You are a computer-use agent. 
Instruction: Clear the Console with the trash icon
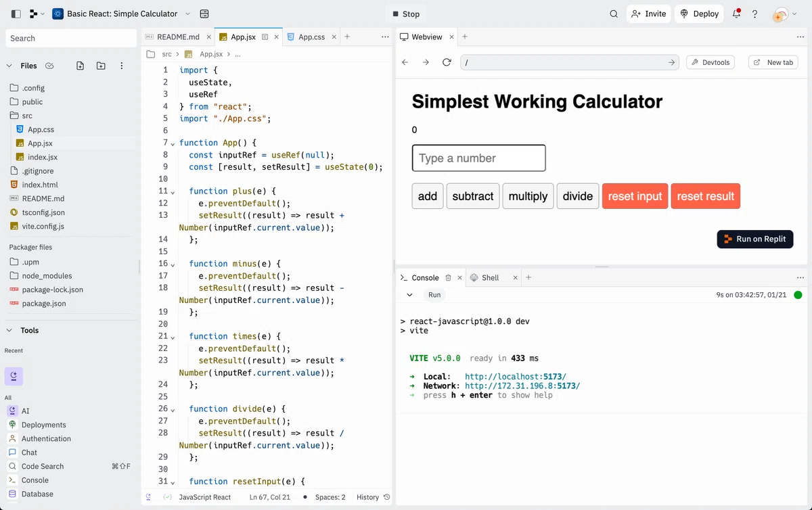click(x=448, y=277)
